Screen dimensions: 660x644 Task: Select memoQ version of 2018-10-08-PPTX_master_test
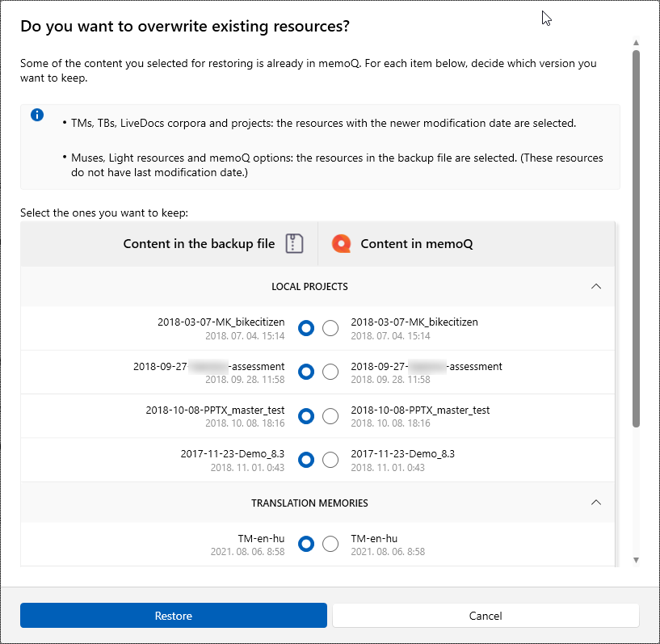click(x=330, y=416)
